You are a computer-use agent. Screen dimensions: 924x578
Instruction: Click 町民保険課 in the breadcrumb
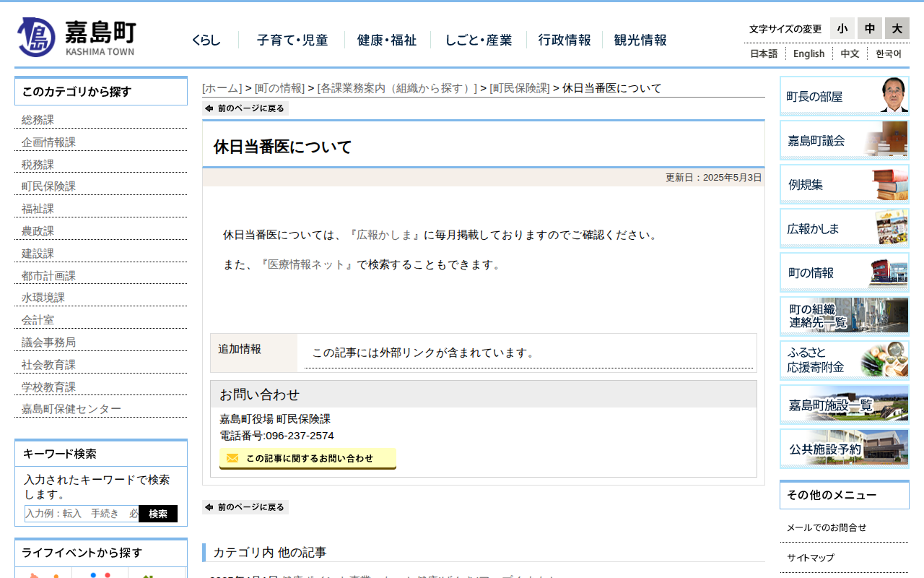point(520,88)
